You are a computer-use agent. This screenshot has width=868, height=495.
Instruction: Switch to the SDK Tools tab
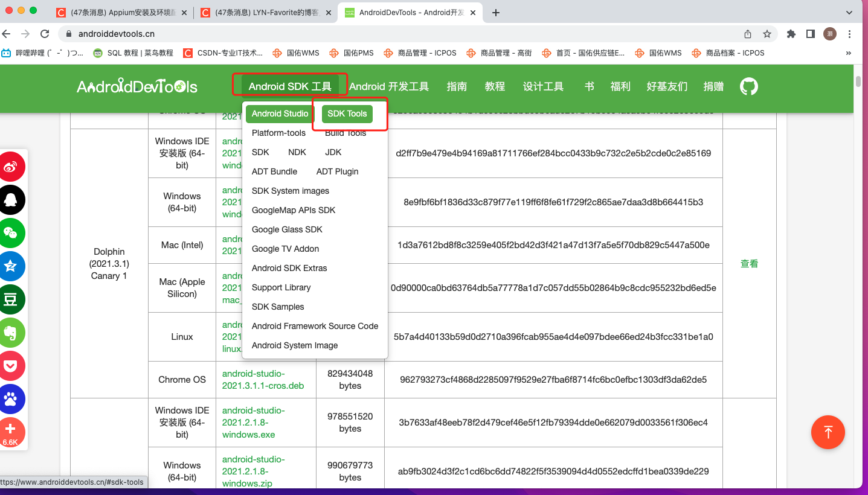[x=347, y=113]
